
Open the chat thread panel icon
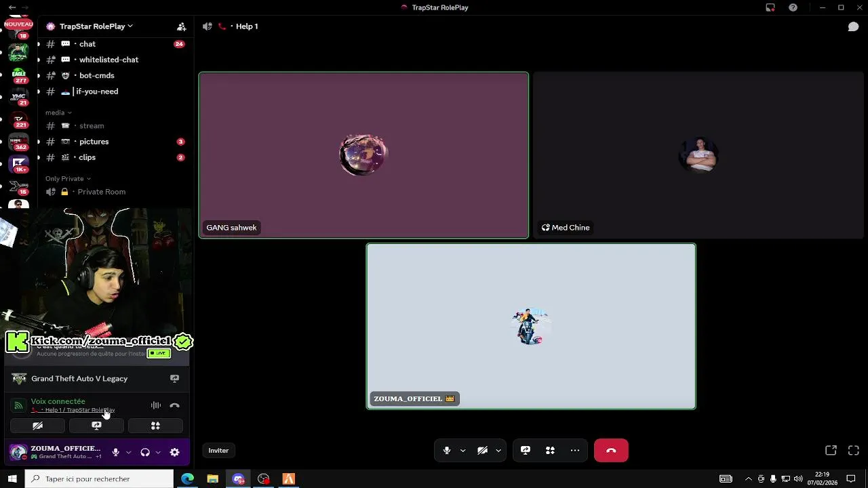pyautogui.click(x=853, y=26)
